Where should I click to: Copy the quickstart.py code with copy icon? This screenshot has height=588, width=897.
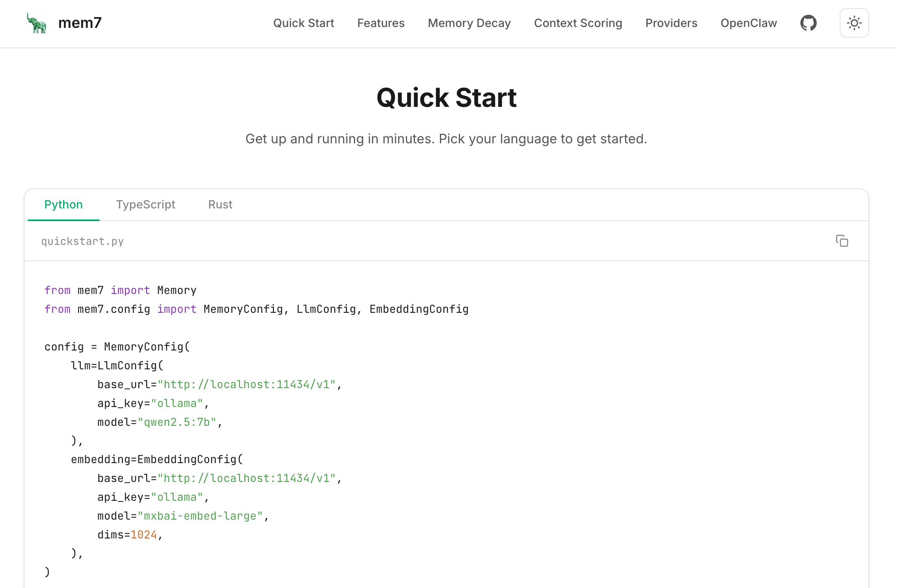[842, 241]
